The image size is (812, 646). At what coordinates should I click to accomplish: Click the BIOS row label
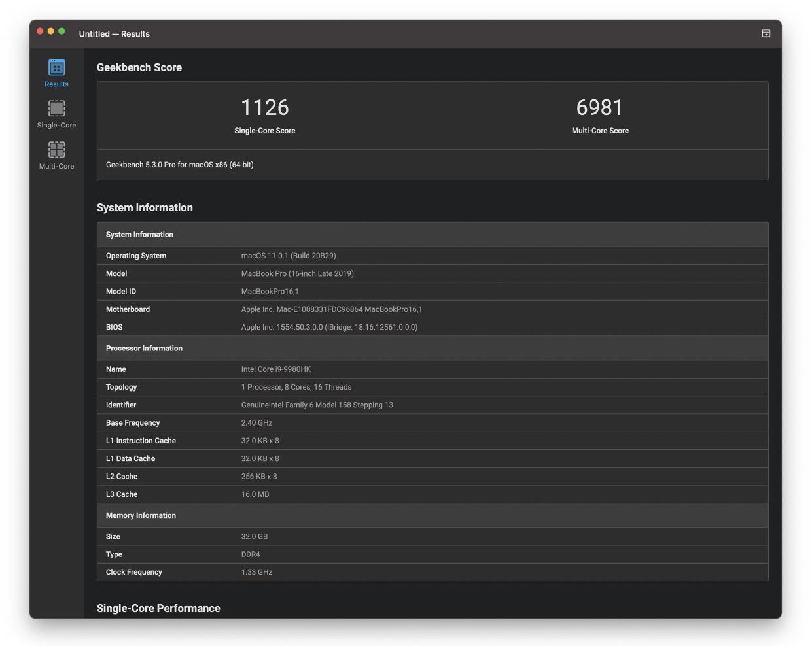(x=115, y=327)
